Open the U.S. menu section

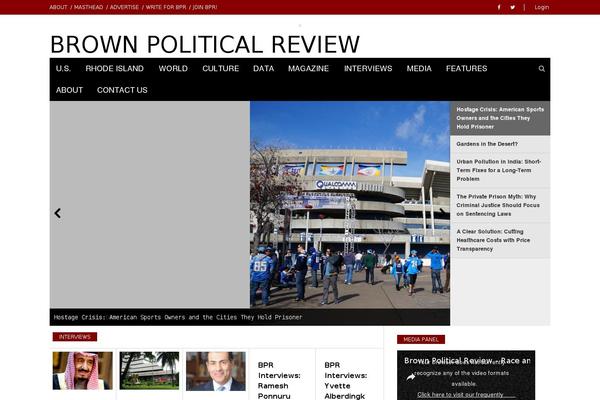coord(63,69)
